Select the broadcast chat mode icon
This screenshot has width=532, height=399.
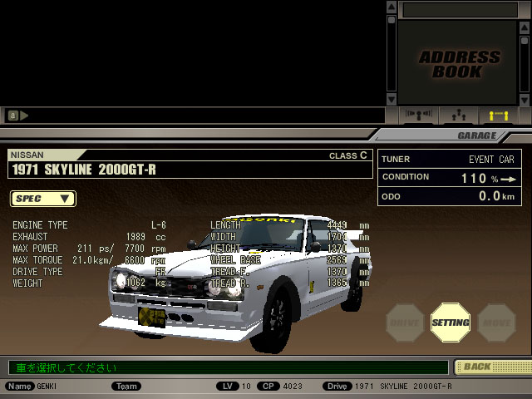click(419, 115)
